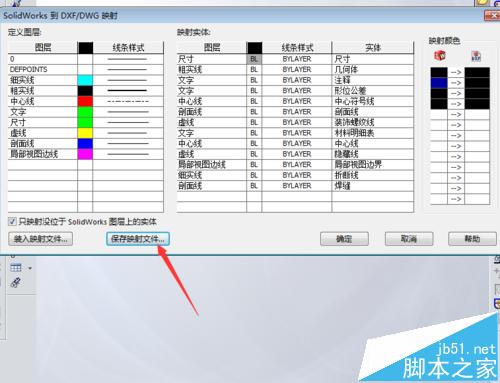The width and height of the screenshot is (500, 383).
Task: Select the magenta swatch for 局部视图边线 layer
Action: pyautogui.click(x=85, y=154)
